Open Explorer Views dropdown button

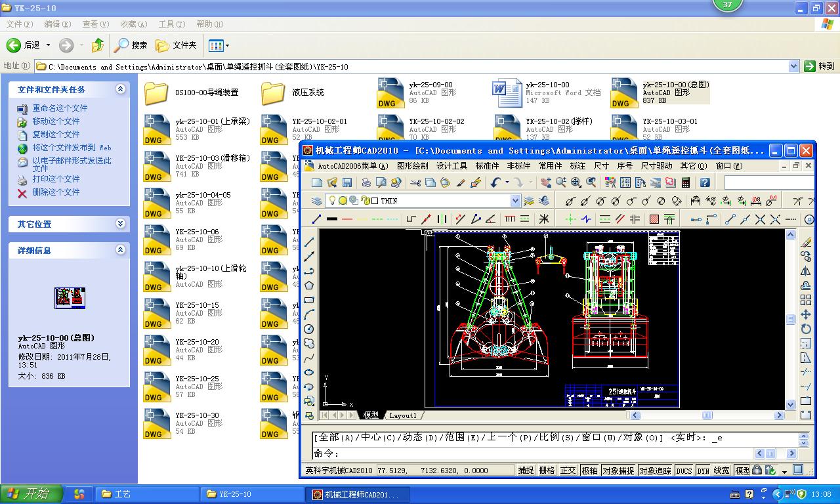(219, 45)
